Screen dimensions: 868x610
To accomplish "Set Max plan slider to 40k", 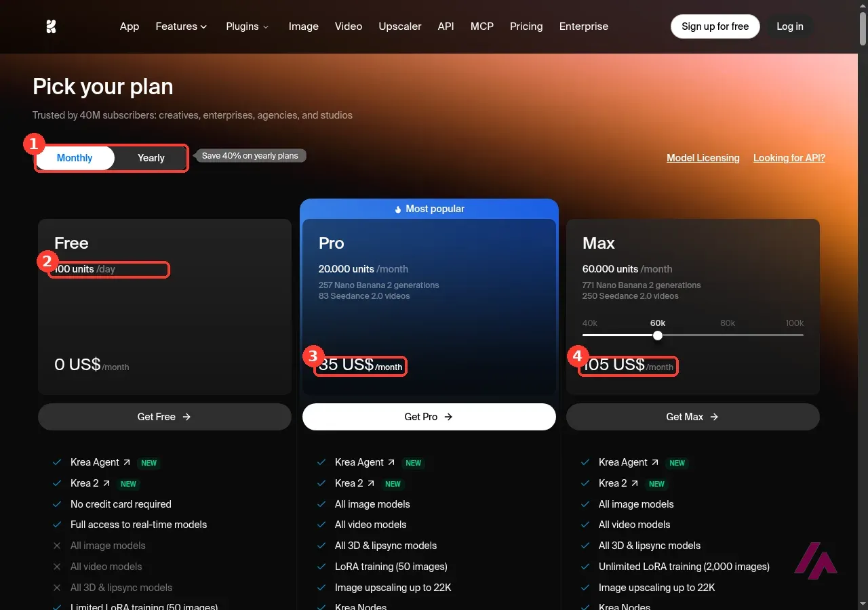I will [589, 323].
